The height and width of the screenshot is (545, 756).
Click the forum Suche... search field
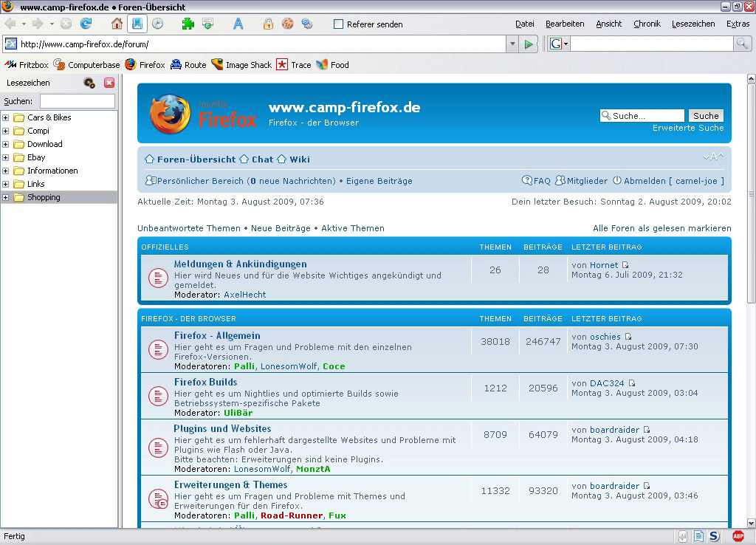pyautogui.click(x=642, y=116)
